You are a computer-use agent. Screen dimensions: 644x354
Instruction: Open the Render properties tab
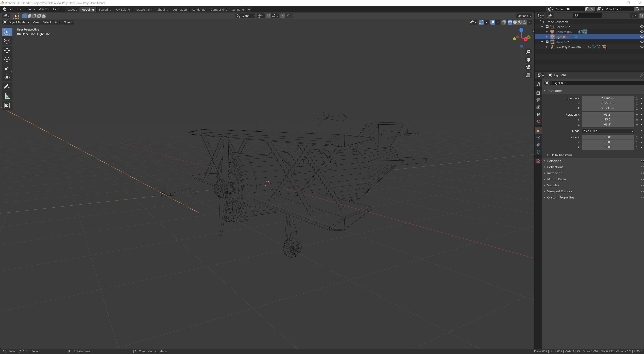(538, 93)
